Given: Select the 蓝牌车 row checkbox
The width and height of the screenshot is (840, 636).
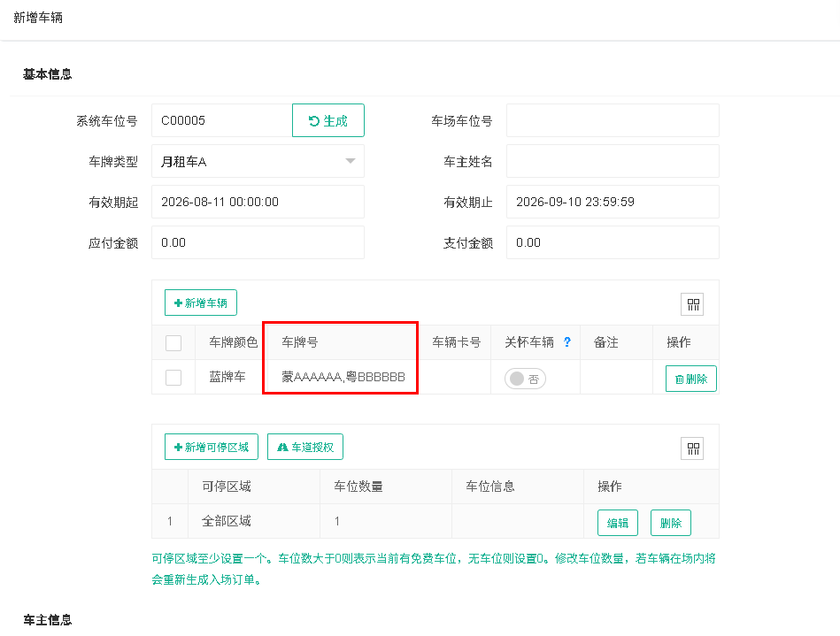Looking at the screenshot, I should click(173, 378).
